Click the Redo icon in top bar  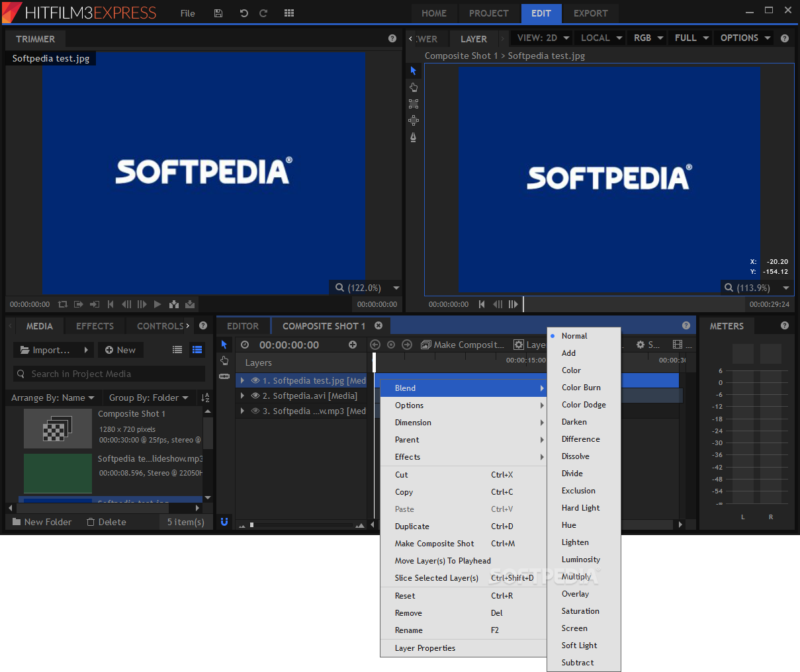coord(263,13)
